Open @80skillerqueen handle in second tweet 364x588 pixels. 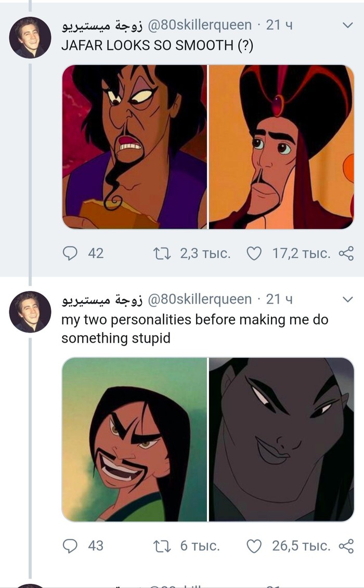[200, 299]
